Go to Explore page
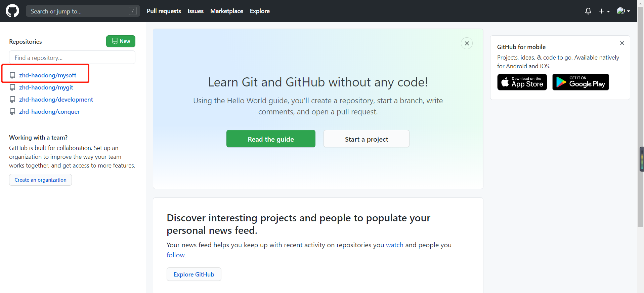Viewport: 644px width, 293px height. coord(260,11)
